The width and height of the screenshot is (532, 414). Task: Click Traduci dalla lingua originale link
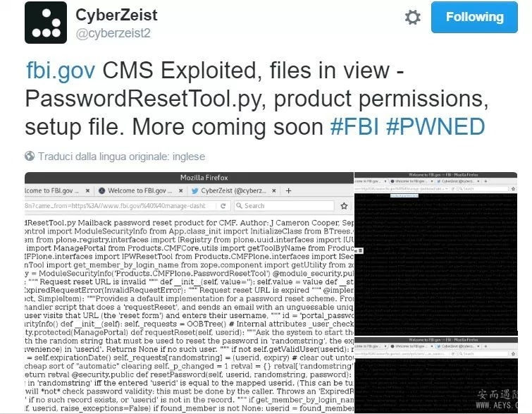click(x=121, y=157)
